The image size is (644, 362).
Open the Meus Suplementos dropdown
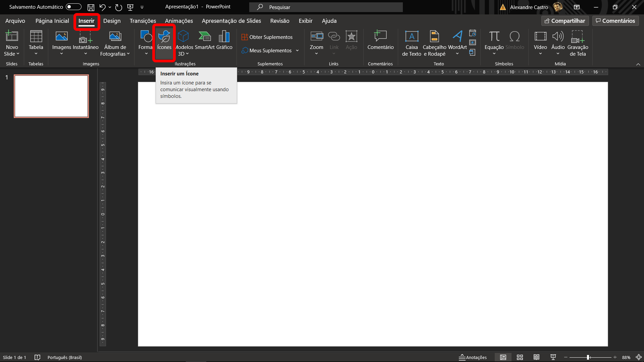(x=297, y=50)
